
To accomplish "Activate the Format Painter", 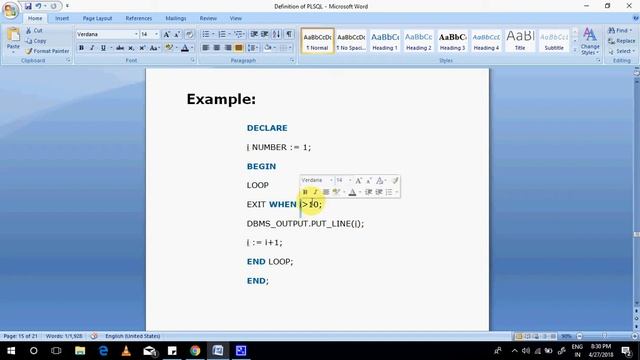I will point(47,51).
